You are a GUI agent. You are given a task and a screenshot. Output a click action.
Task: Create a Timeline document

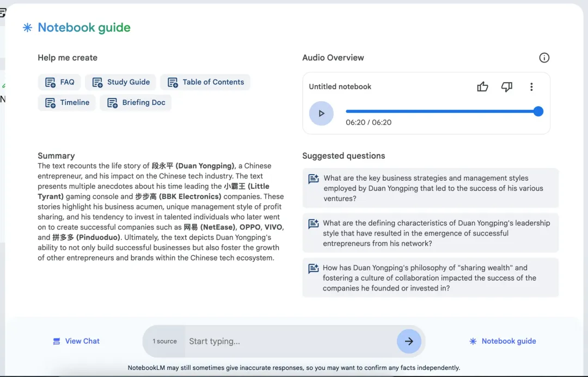pyautogui.click(x=67, y=103)
